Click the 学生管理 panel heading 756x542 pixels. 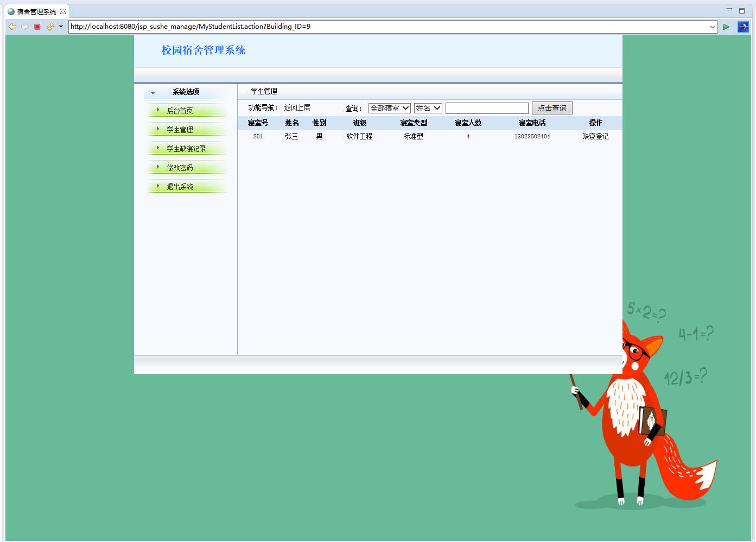tap(264, 92)
